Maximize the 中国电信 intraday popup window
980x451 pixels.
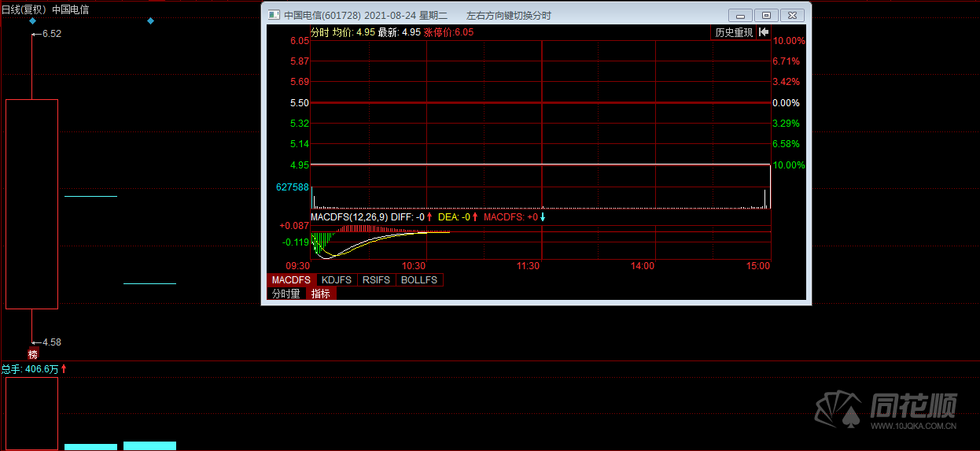[x=766, y=15]
